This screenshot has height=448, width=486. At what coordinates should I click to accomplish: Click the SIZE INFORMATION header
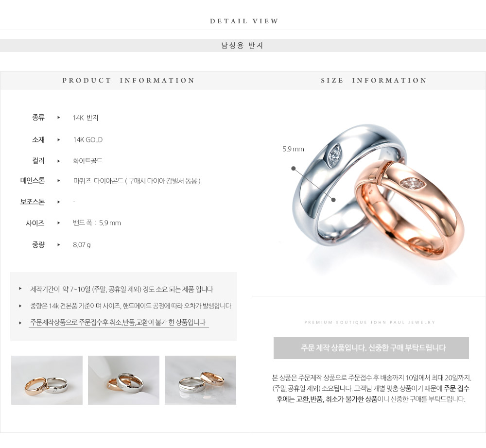click(x=373, y=81)
